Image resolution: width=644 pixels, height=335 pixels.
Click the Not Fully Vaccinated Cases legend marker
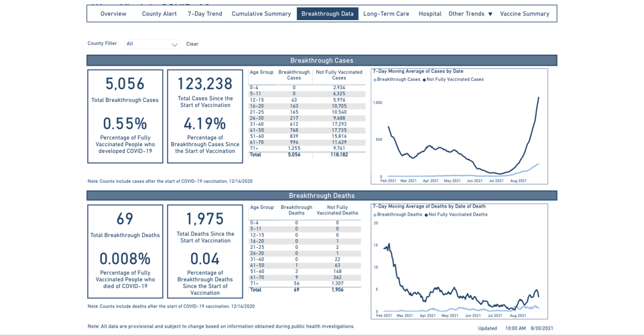pos(425,80)
